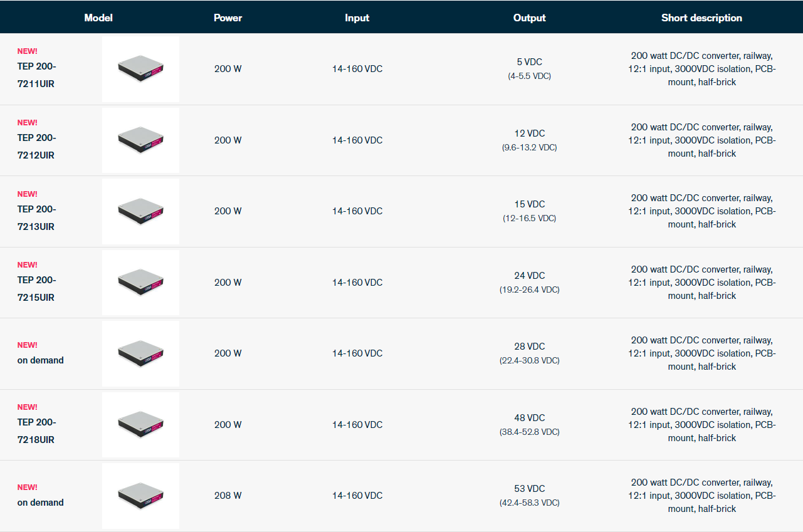This screenshot has height=532, width=803.
Task: Click the Short description column header
Action: pos(701,18)
